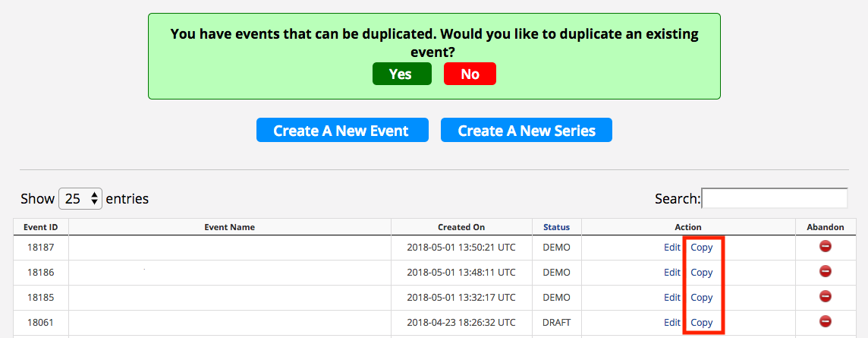868x338 pixels.
Task: Edit event 18186
Action: tap(672, 273)
